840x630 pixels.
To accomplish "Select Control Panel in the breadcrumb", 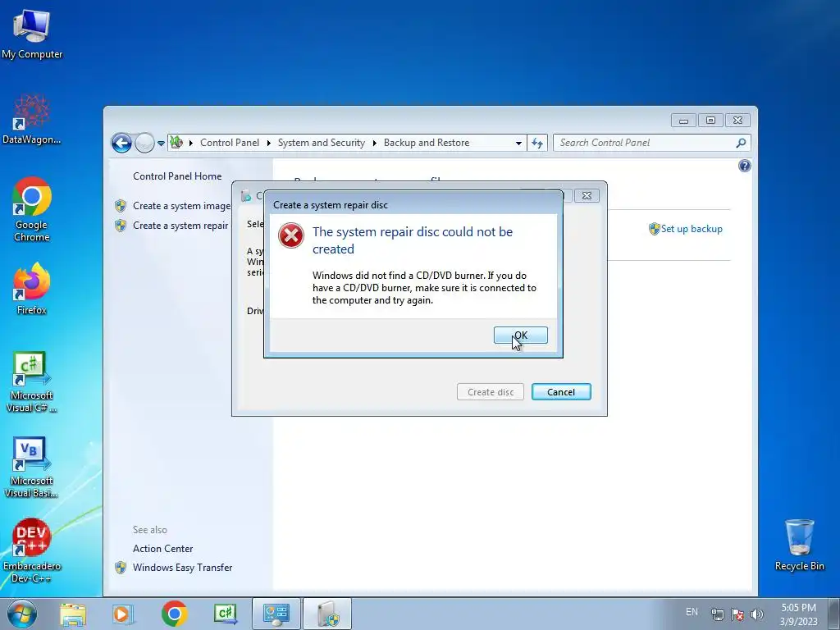I will point(230,143).
